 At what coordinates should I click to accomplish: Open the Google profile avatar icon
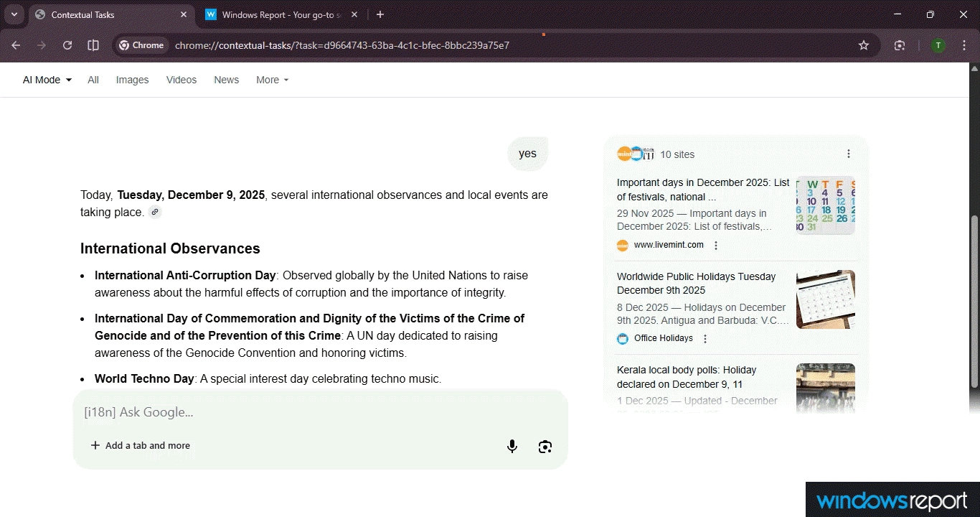(x=937, y=45)
